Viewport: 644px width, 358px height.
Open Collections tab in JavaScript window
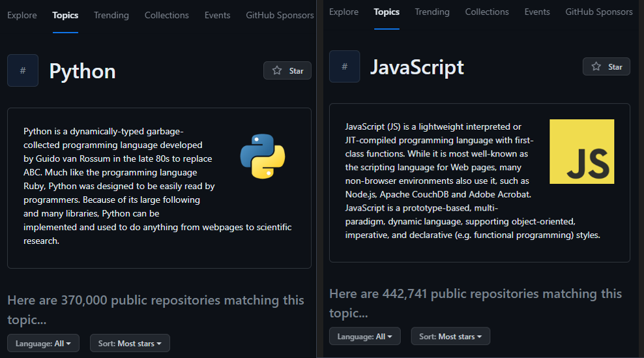pyautogui.click(x=487, y=12)
